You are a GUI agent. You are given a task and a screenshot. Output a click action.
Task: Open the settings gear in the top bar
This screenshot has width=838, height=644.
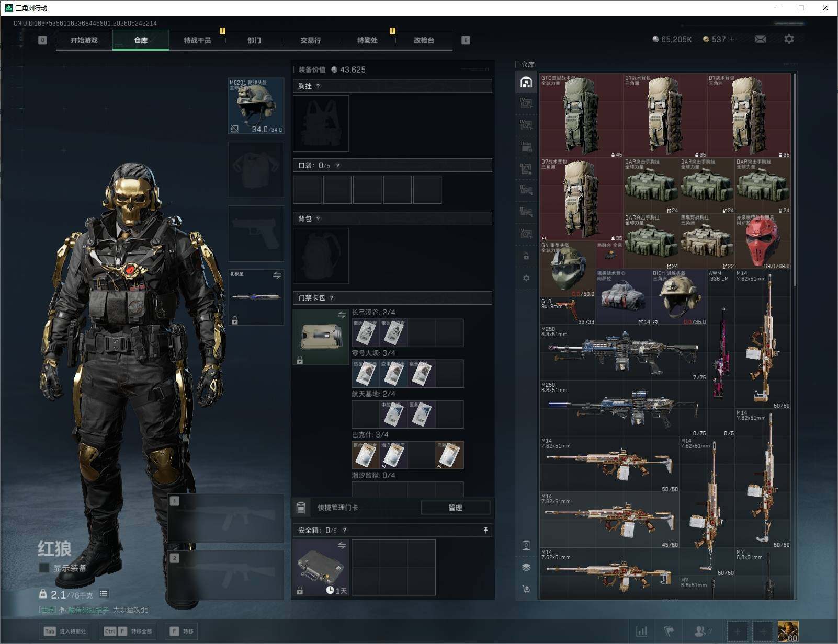point(789,39)
